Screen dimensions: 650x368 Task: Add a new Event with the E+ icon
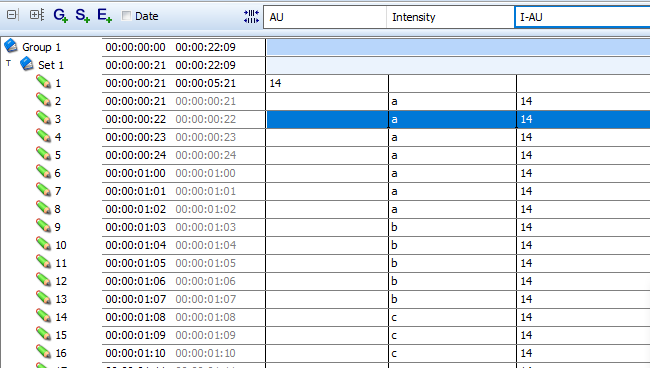point(104,15)
